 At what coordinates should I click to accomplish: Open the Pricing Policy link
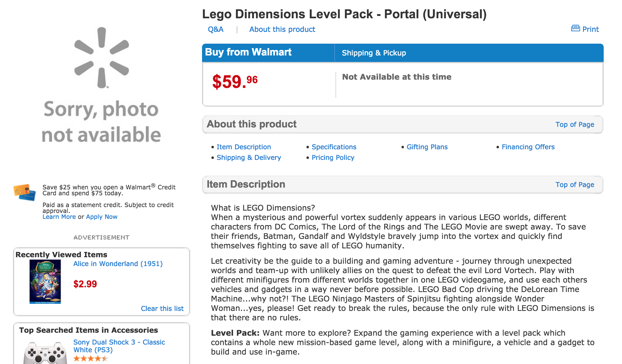point(333,158)
